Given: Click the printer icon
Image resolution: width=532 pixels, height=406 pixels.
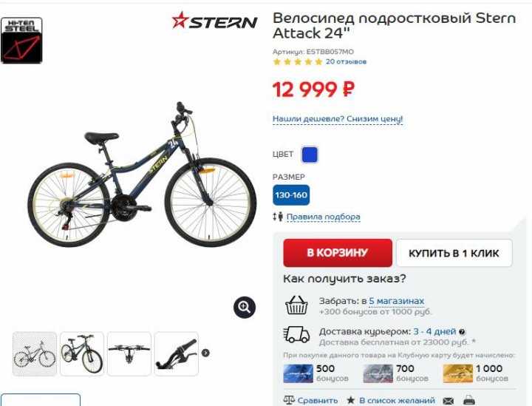Looking at the screenshot, I should pos(469,401).
